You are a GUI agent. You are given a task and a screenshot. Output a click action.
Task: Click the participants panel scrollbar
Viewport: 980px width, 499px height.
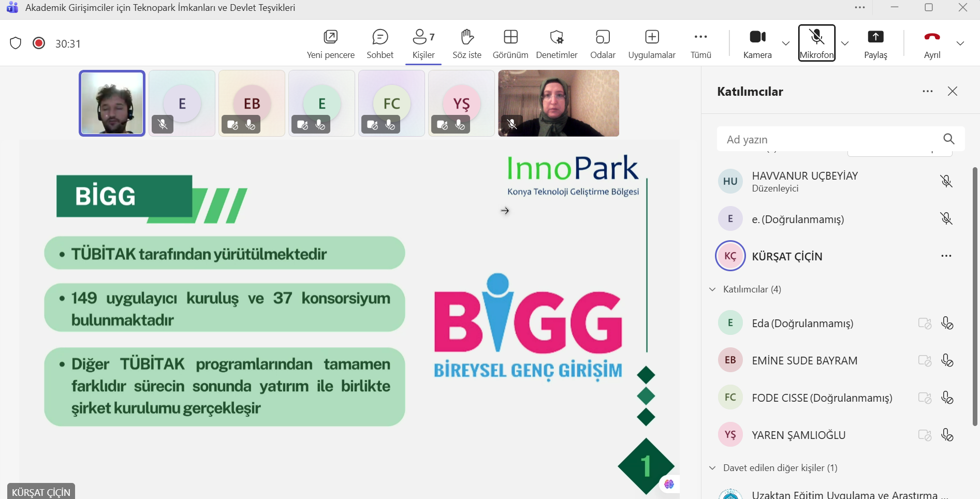(x=975, y=295)
